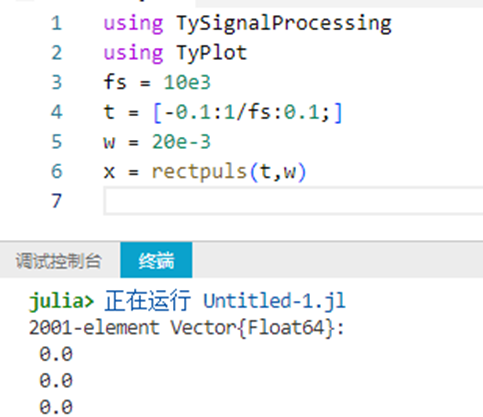Open the 调试控制台 tab
Viewport: 483px width, 417px height.
(x=58, y=260)
